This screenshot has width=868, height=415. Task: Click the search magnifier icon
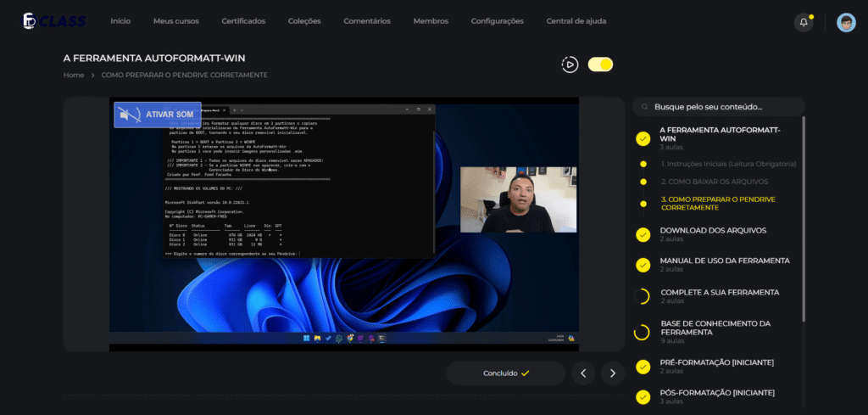[644, 107]
